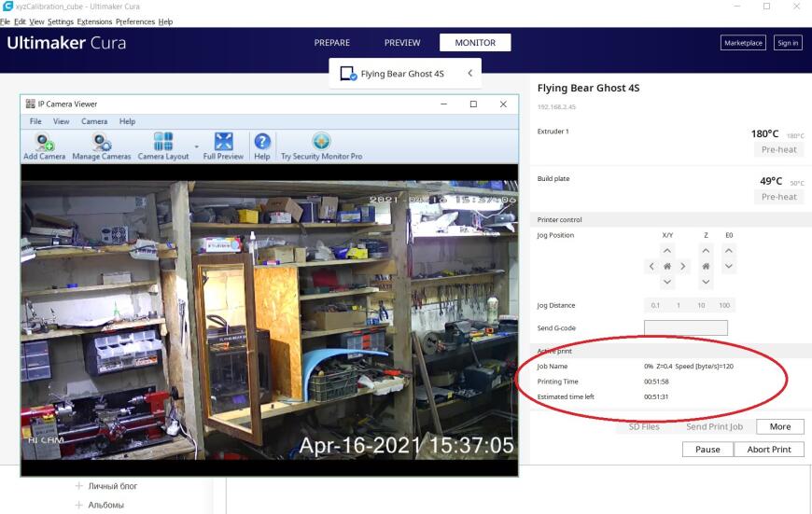
Task: Set jog distance to 10
Action: tap(701, 306)
